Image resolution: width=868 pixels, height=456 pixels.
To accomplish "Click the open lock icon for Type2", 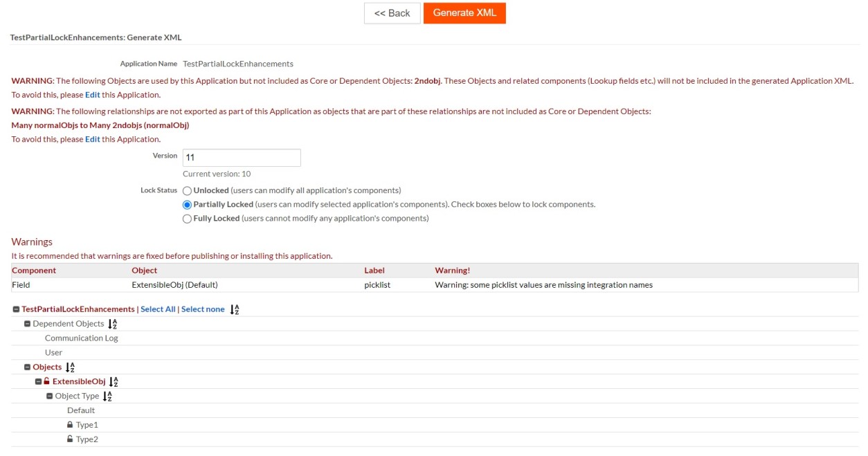I will [70, 439].
